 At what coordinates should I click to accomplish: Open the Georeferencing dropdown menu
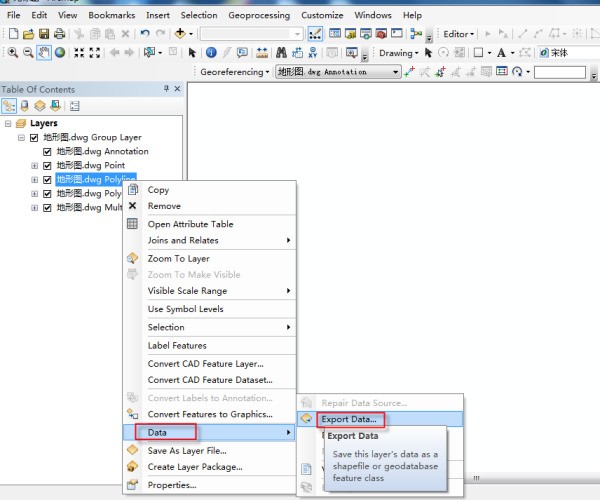coord(235,72)
